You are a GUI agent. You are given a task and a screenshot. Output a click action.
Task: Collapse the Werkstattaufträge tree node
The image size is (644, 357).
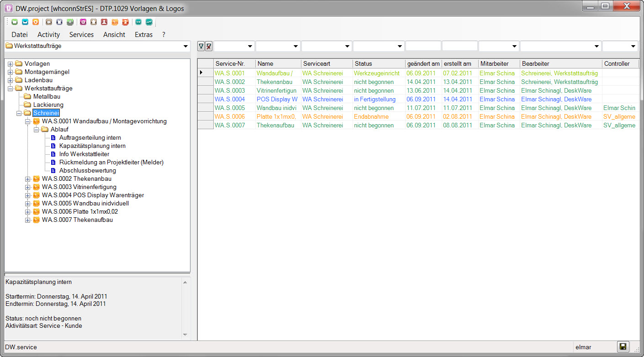(x=11, y=89)
